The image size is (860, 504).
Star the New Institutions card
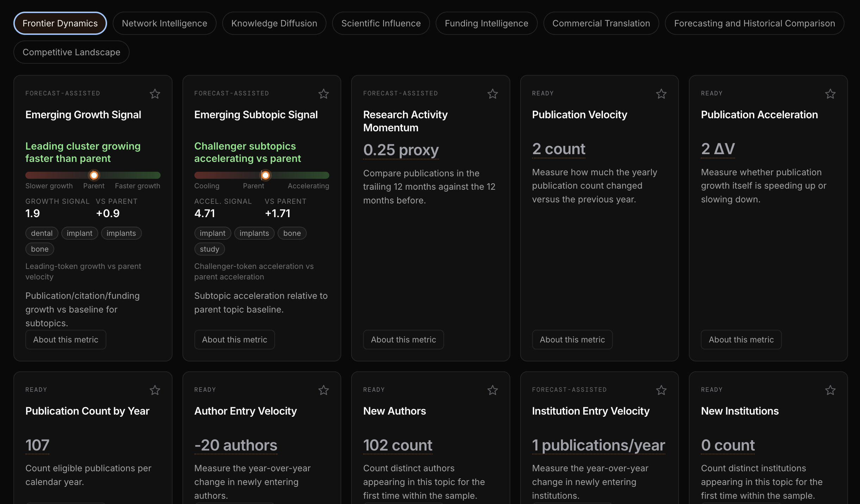pyautogui.click(x=830, y=390)
